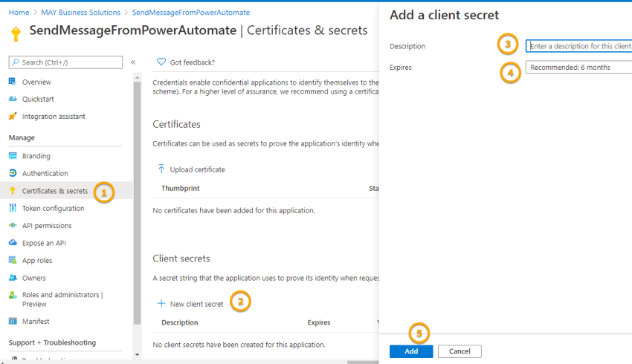632x364 pixels.
Task: Click the Certificates heading
Action: coord(176,124)
